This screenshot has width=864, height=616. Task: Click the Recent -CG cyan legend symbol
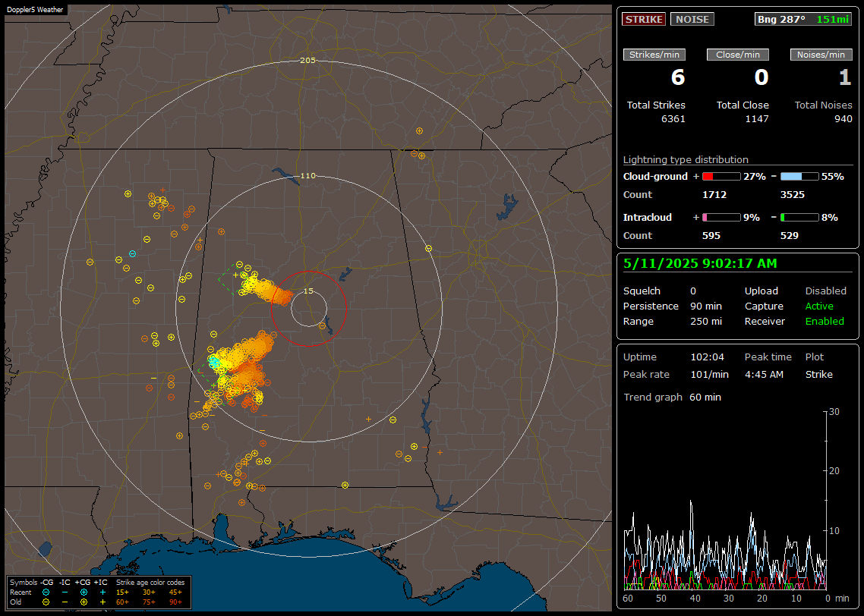pyautogui.click(x=46, y=592)
